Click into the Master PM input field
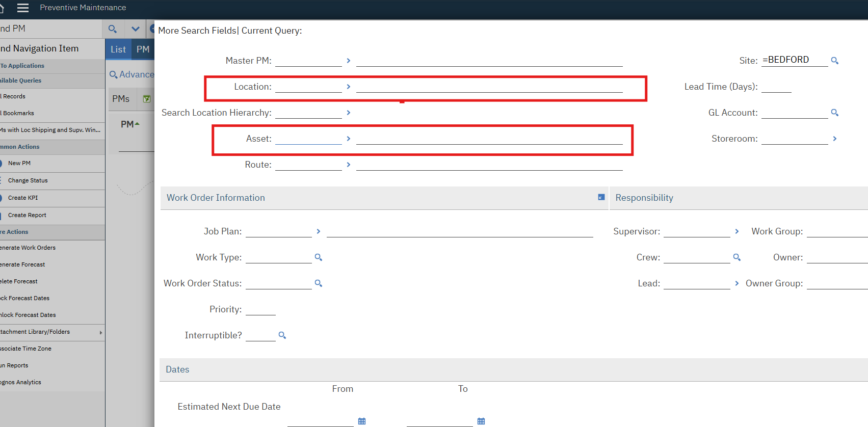This screenshot has width=868, height=427. point(308,61)
